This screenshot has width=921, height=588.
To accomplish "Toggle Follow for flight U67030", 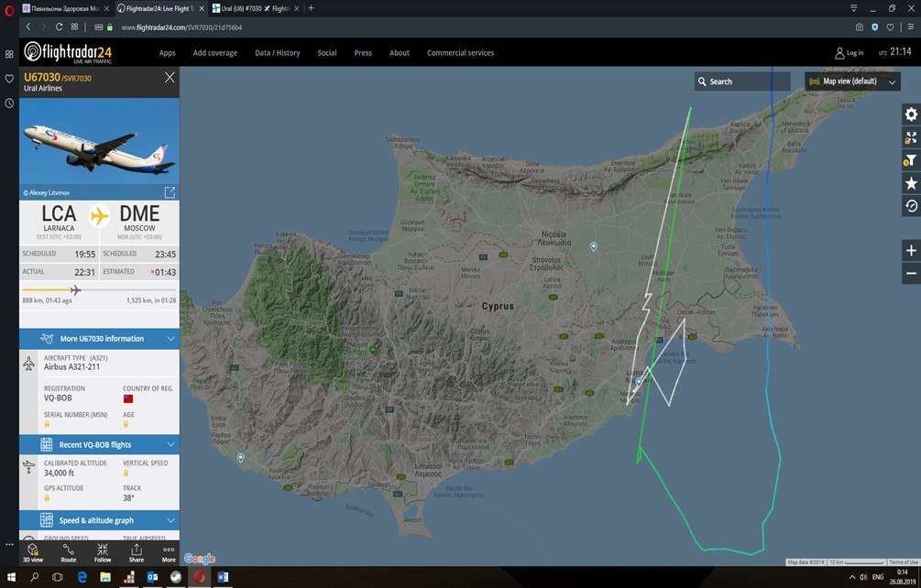I will (x=103, y=552).
